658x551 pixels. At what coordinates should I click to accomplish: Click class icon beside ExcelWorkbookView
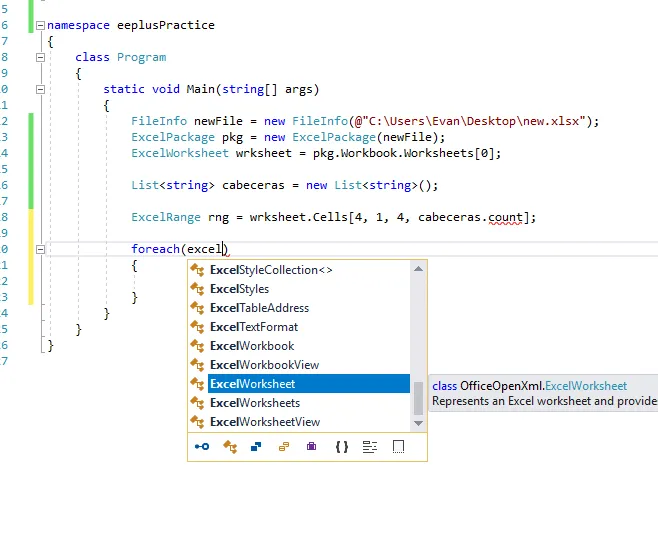click(197, 365)
